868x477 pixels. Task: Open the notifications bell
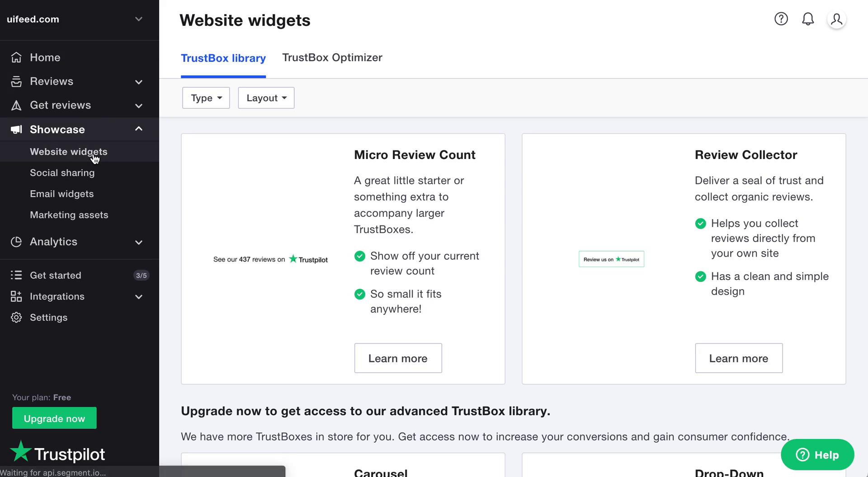(x=808, y=19)
